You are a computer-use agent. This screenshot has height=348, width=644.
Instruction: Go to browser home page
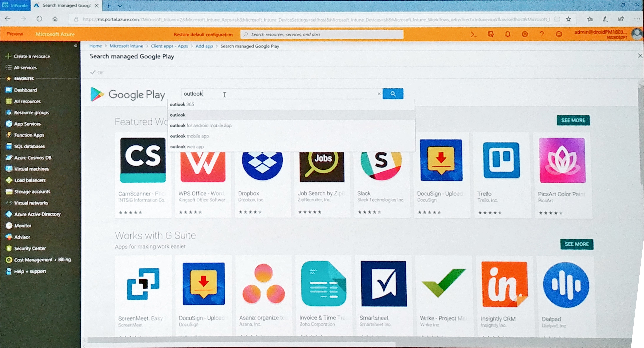55,19
